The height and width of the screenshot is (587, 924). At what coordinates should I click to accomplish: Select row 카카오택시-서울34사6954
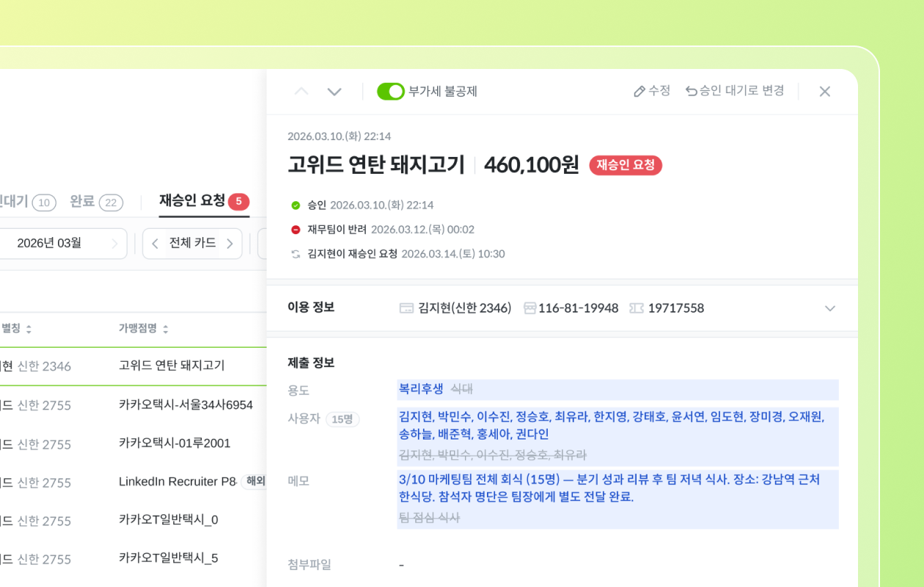(x=133, y=405)
